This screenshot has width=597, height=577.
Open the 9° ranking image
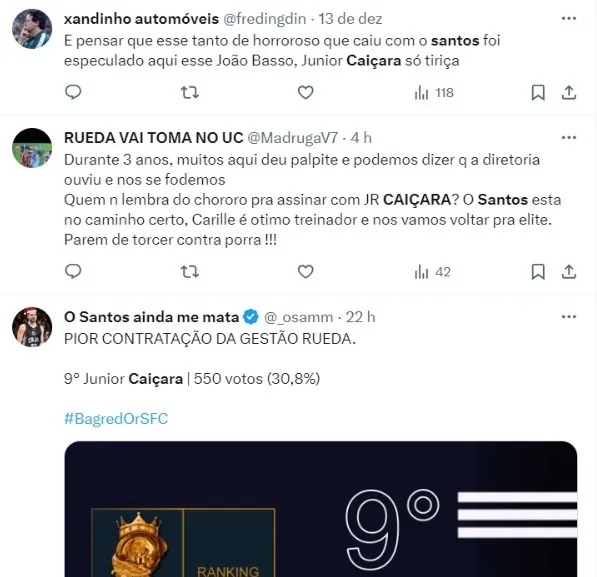[321, 509]
